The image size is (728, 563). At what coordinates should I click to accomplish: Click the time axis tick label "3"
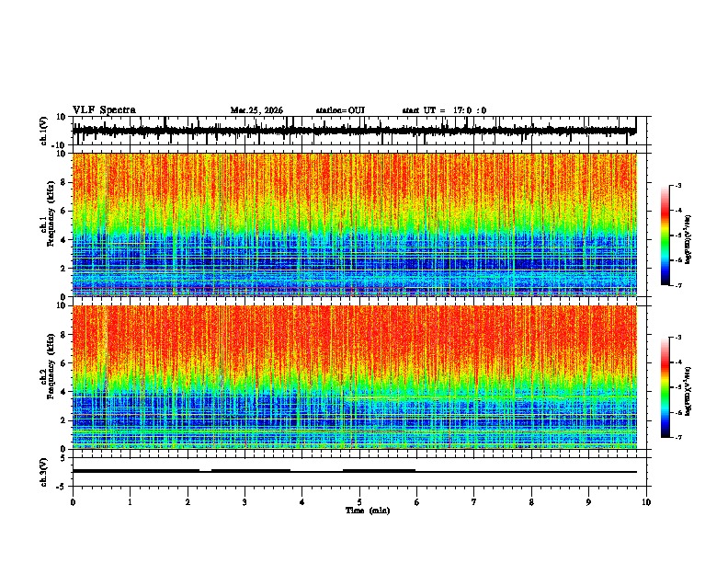coord(245,502)
